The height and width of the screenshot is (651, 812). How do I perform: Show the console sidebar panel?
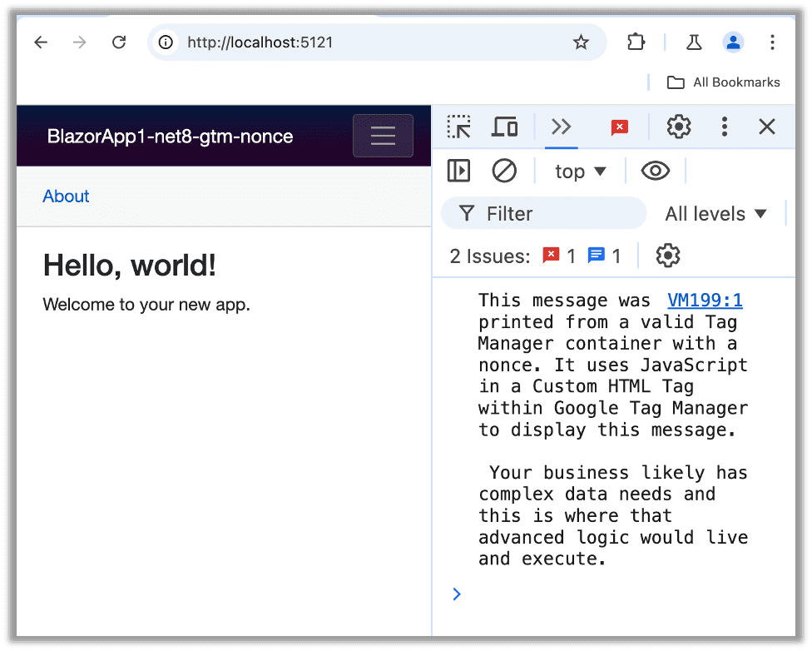(458, 171)
